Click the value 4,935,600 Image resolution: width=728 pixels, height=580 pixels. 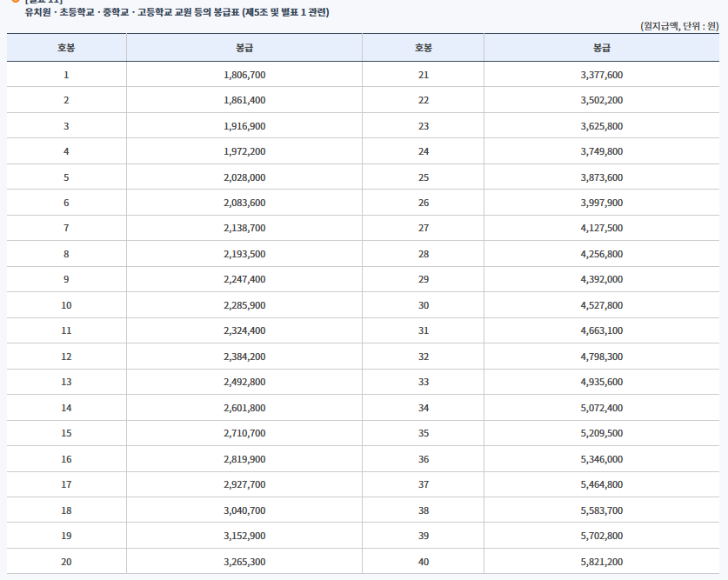click(601, 382)
